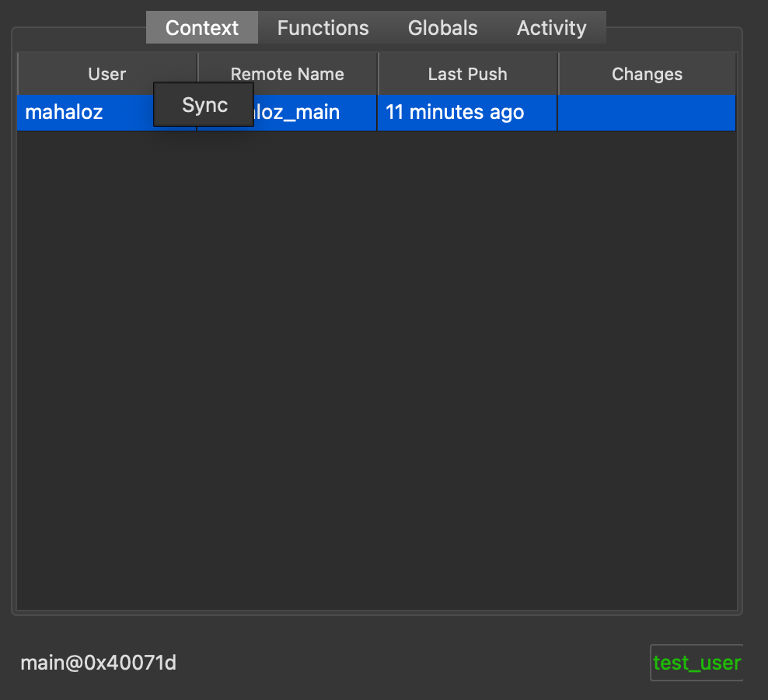The width and height of the screenshot is (768, 700).
Task: Click the Changes column header
Action: click(647, 74)
